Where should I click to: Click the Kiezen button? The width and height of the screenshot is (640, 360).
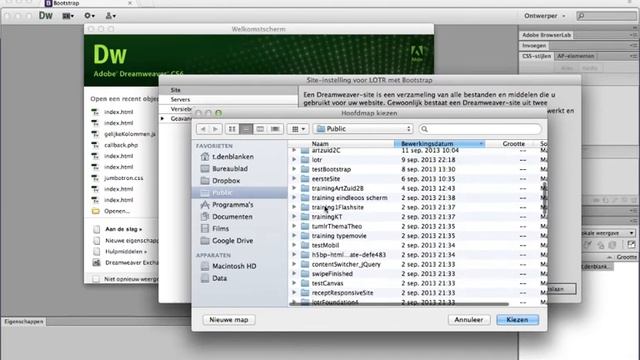[517, 320]
